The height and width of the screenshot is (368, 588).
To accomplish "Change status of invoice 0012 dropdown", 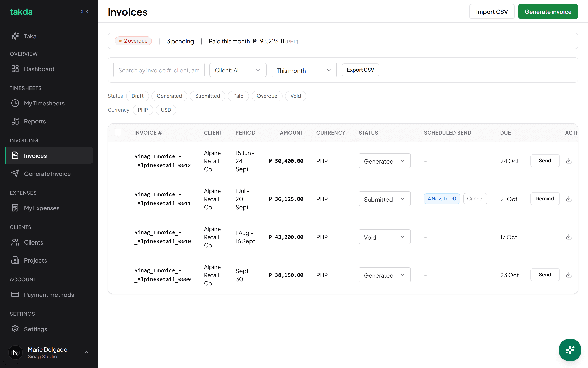I will pos(384,161).
